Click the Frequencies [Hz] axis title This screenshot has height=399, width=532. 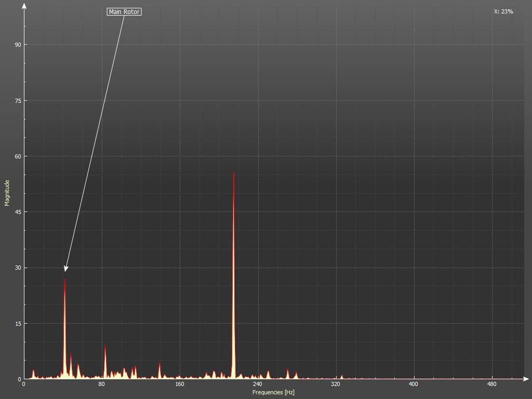click(273, 392)
